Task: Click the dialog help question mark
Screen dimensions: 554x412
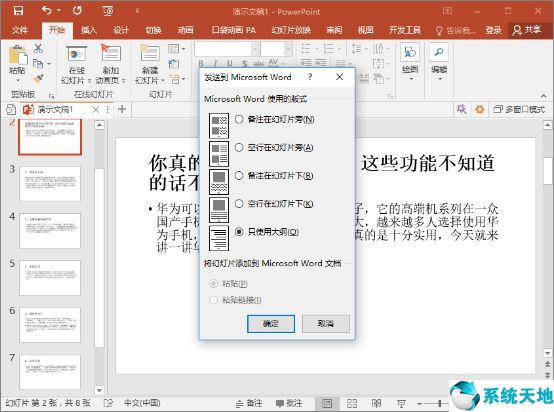Action: point(310,77)
